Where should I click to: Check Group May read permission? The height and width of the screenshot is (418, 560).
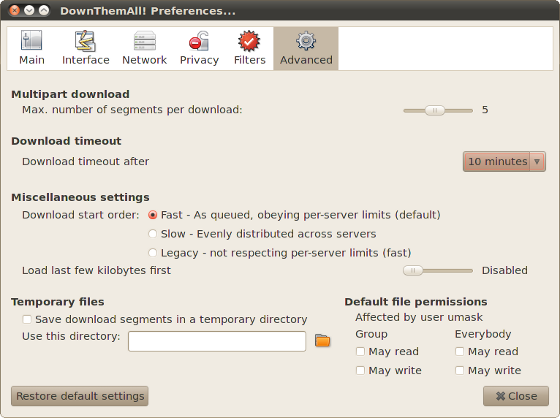click(x=360, y=352)
